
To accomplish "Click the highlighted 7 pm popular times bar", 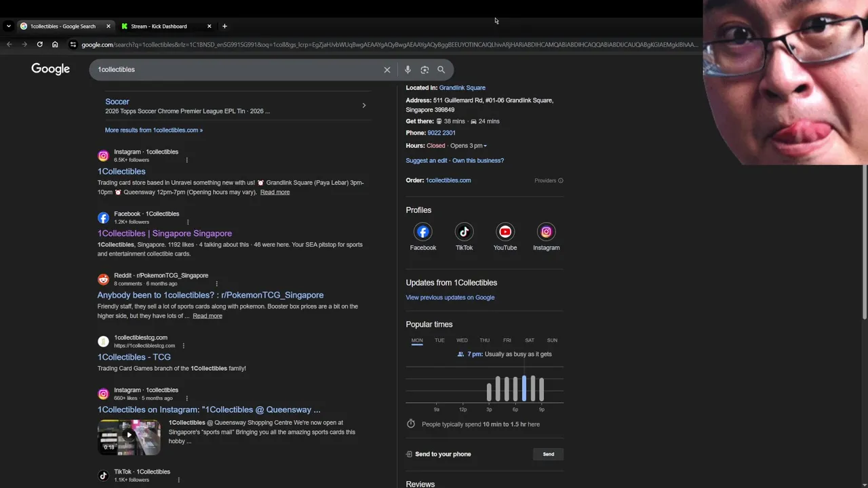I will [x=524, y=389].
